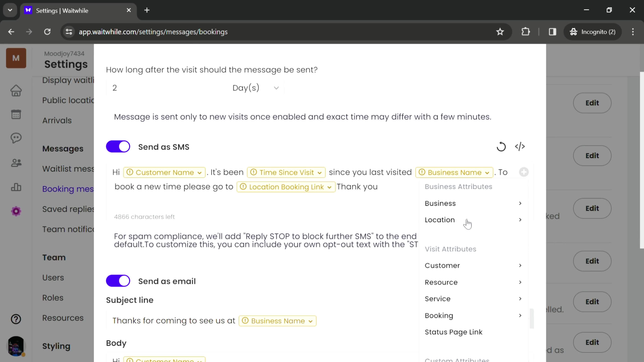
Task: Open Arrivals settings page
Action: pos(57,120)
